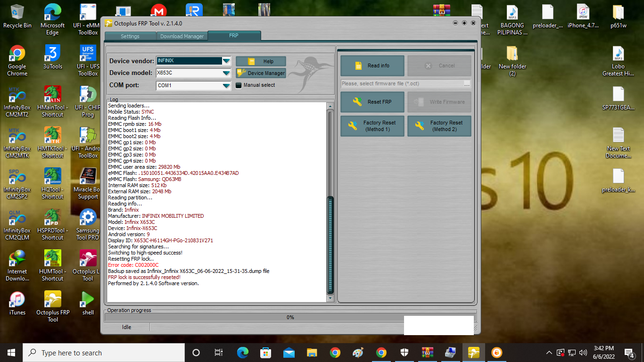Click 'Error code: C002000C' log line
Image resolution: width=644 pixels, height=362 pixels.
[133, 265]
